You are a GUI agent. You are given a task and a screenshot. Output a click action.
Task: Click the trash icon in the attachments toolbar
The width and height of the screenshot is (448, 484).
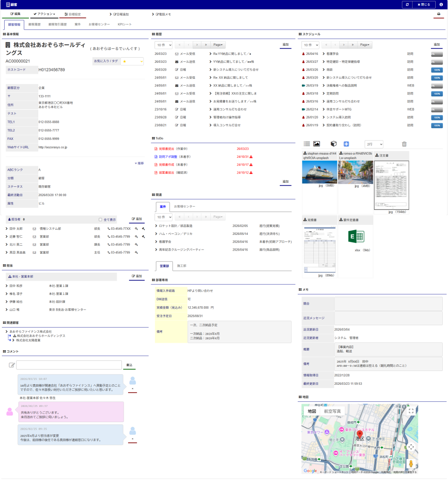pyautogui.click(x=404, y=144)
